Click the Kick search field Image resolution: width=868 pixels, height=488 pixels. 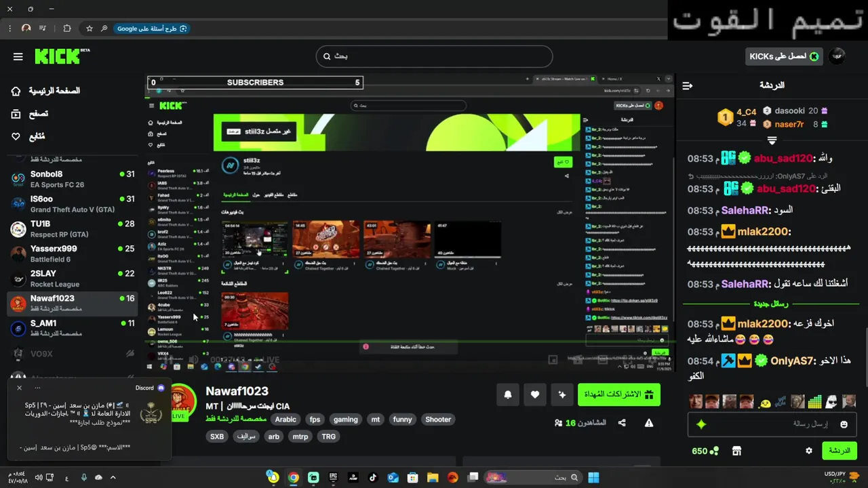(x=434, y=56)
